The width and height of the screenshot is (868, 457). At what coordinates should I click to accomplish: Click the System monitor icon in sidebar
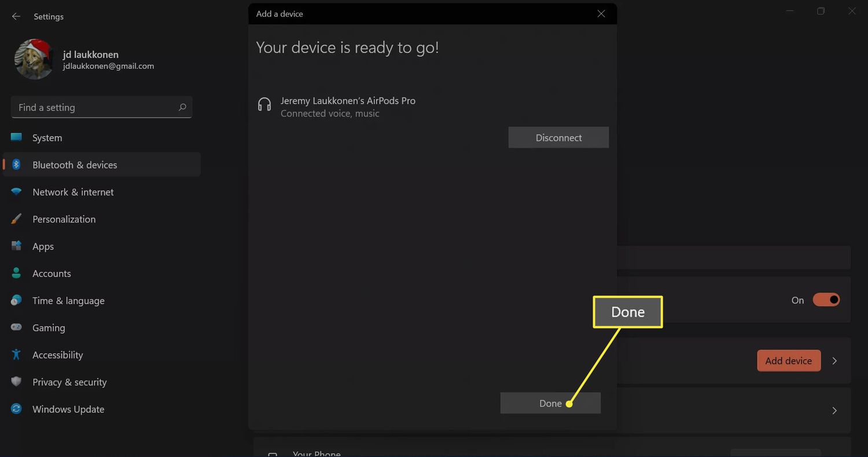(16, 137)
